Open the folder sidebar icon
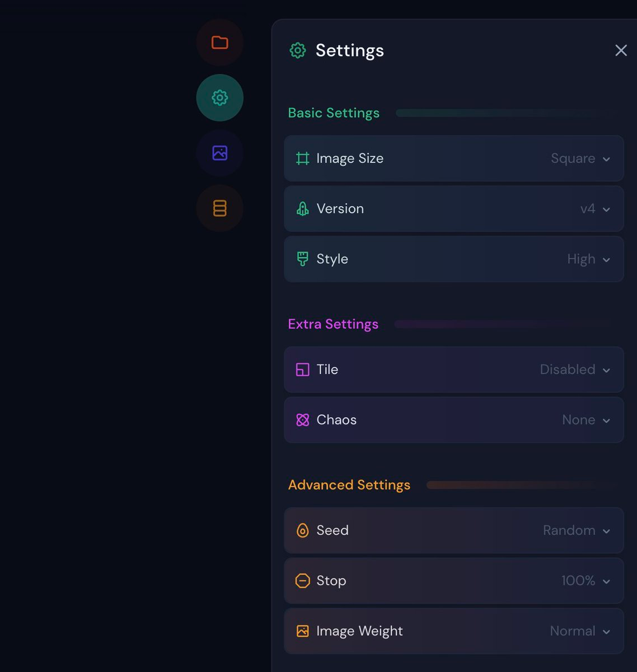637x672 pixels. (x=219, y=43)
